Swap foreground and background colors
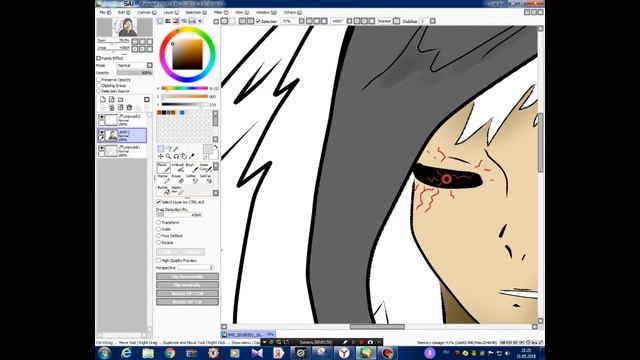Viewport: 640px width, 360px height. 216,147
